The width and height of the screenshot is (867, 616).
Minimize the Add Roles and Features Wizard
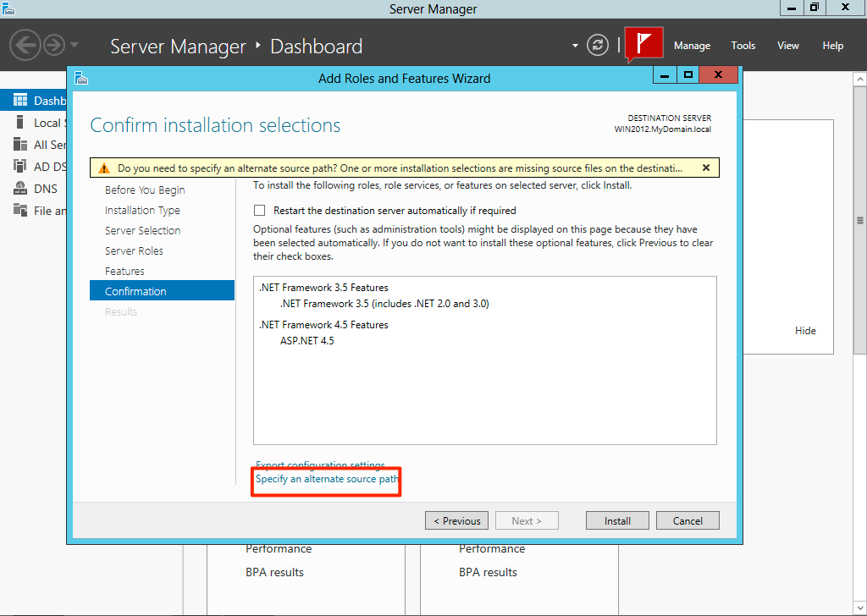[x=665, y=74]
